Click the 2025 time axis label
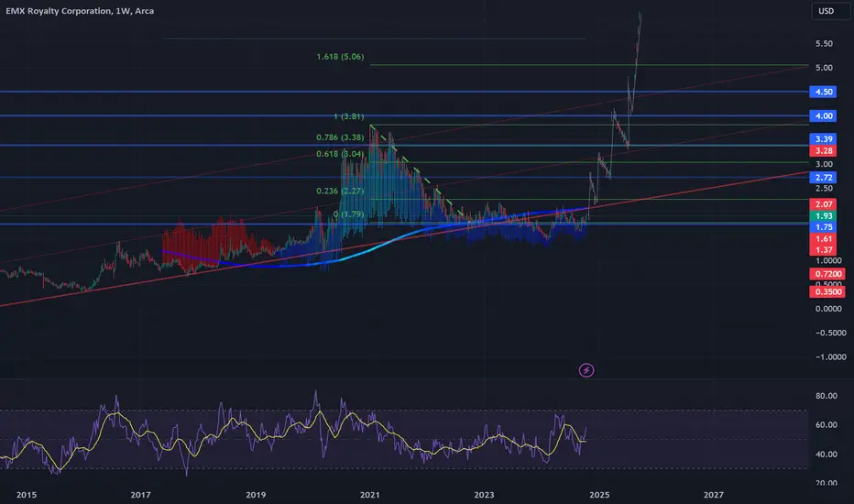This screenshot has width=854, height=504. tap(599, 495)
